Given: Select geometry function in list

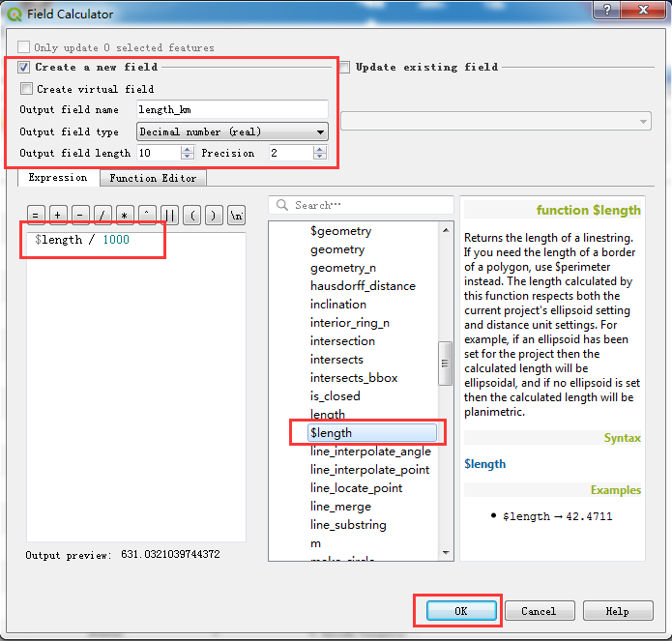Looking at the screenshot, I should click(x=337, y=249).
